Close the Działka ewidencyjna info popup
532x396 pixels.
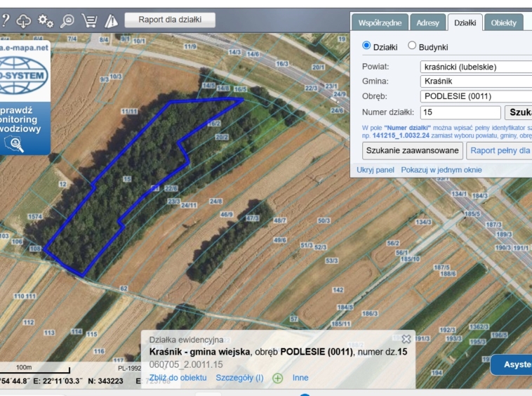[406, 339]
